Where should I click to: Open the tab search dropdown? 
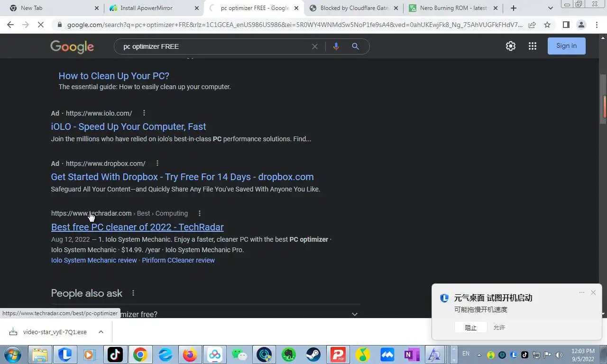(x=550, y=8)
